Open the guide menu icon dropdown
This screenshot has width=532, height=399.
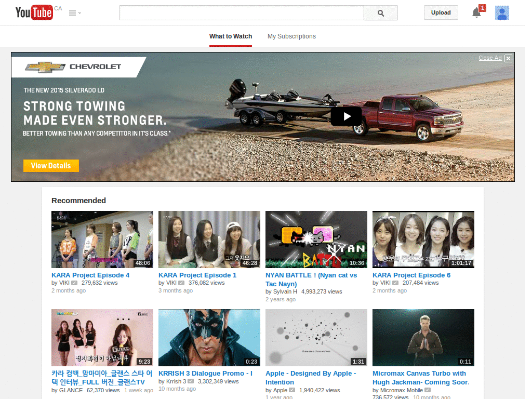pos(75,13)
